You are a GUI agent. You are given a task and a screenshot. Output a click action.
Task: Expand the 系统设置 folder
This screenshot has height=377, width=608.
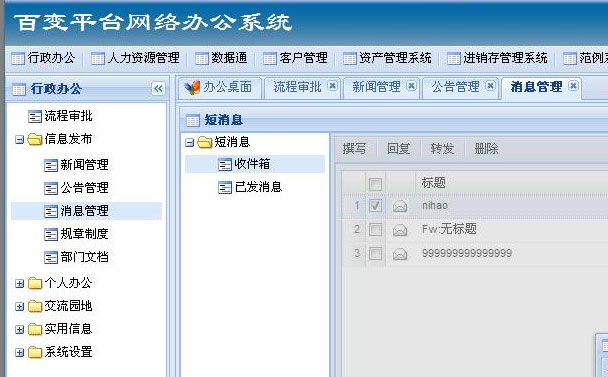(x=19, y=353)
